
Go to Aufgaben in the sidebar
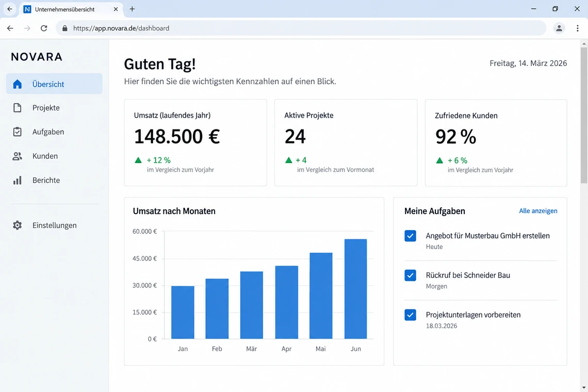(54, 132)
